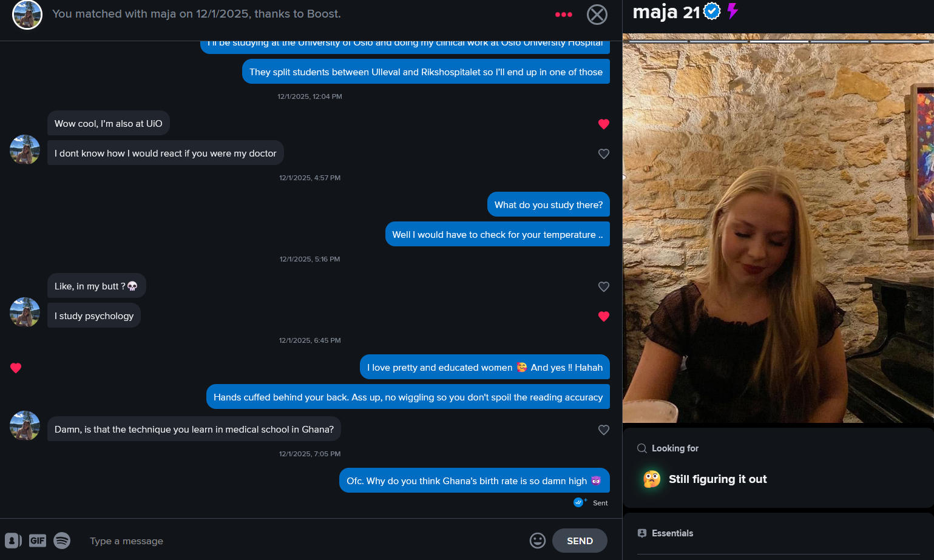934x560 pixels.
Task: Like the "if you were my doctor" message
Action: click(x=604, y=153)
